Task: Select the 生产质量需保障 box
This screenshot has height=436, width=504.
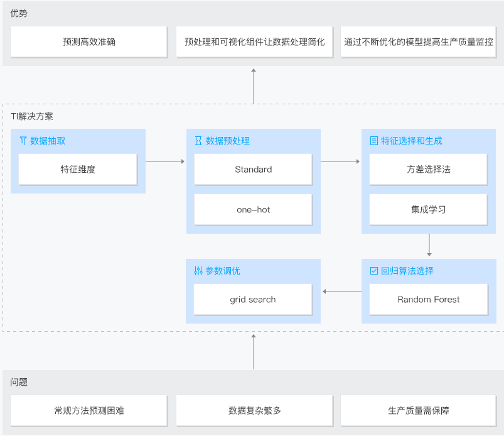Action: coord(419,411)
